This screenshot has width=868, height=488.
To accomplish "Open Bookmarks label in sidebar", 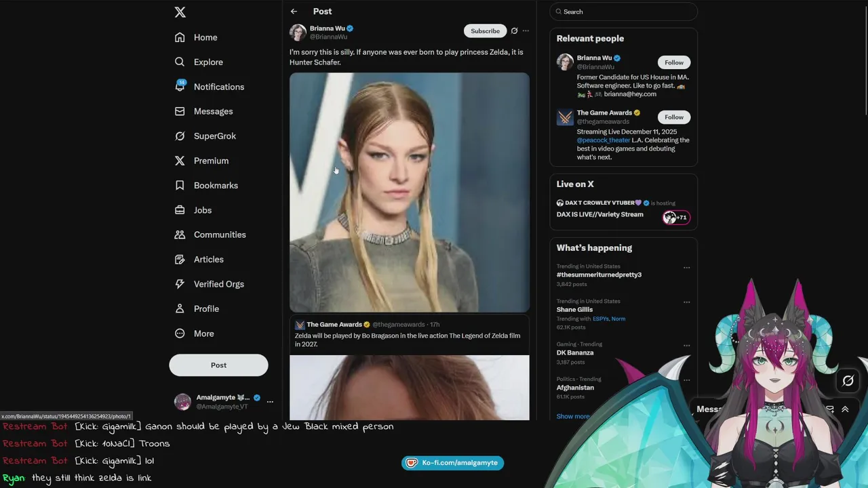I will tap(216, 185).
